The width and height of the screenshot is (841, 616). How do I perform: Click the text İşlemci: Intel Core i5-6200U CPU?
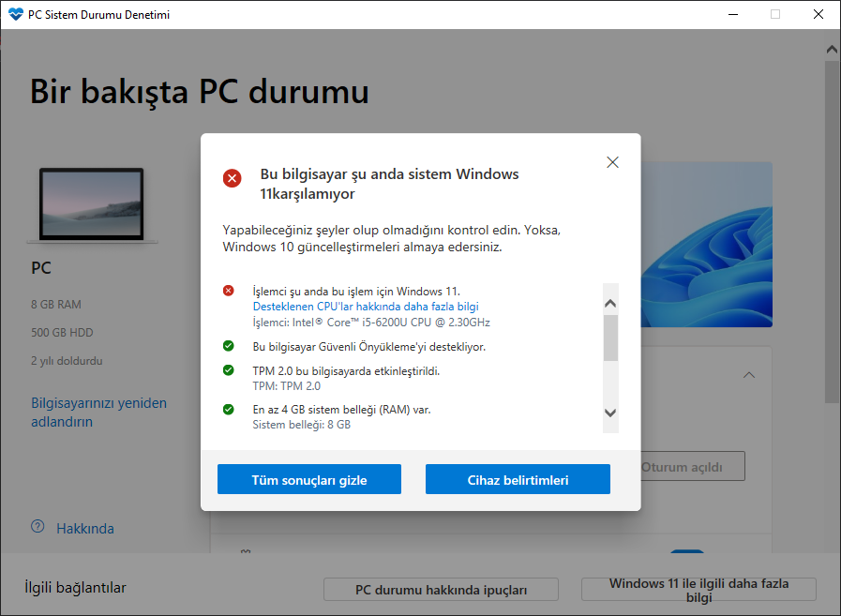tap(371, 323)
